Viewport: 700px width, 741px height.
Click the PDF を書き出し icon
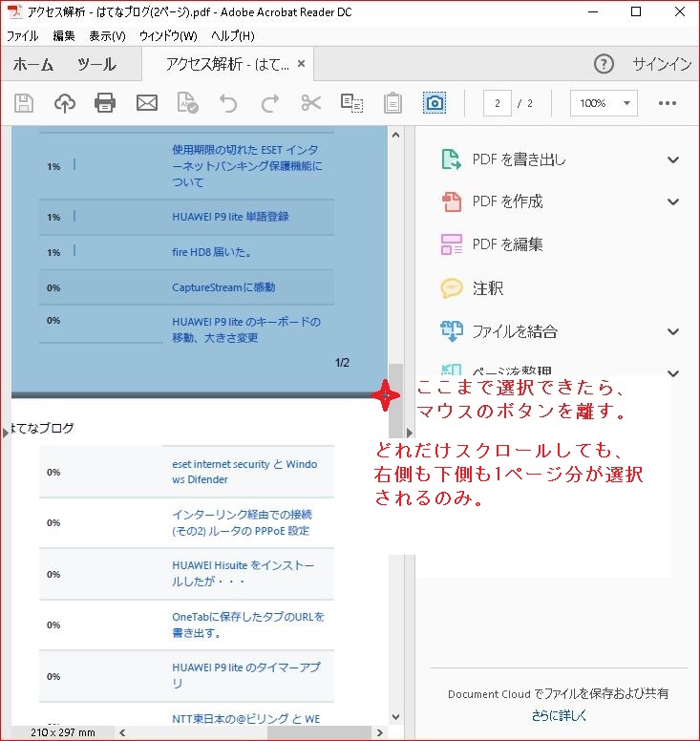451,159
